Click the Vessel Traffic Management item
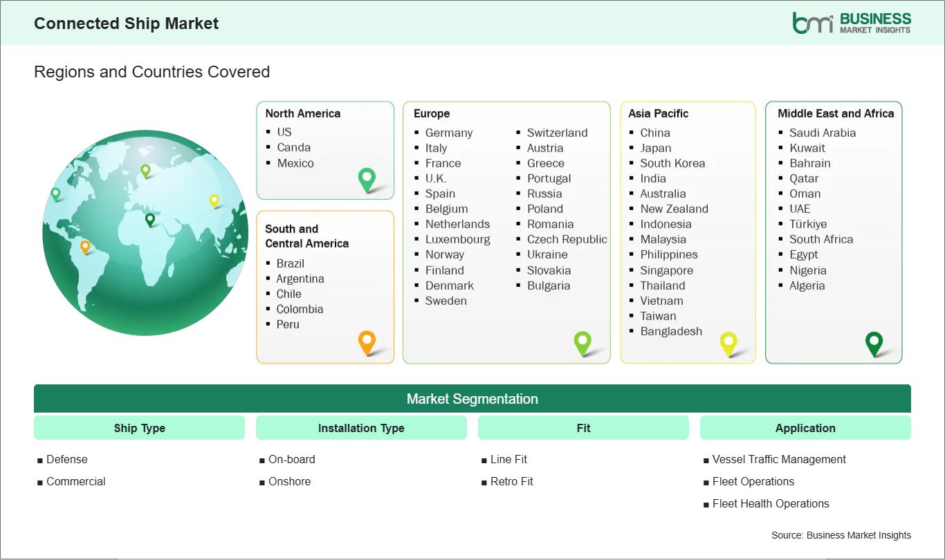This screenshot has width=945, height=560. point(779,459)
